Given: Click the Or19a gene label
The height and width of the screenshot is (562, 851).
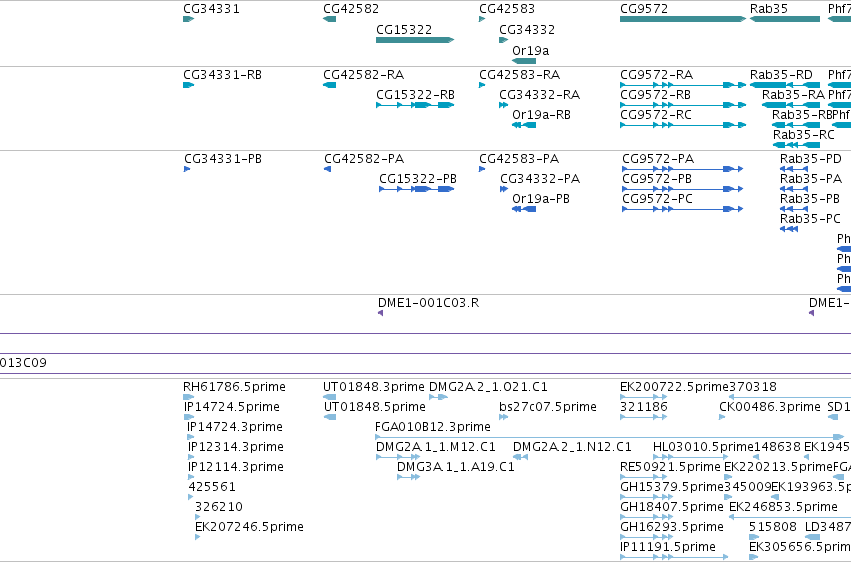Looking at the screenshot, I should click(530, 50).
